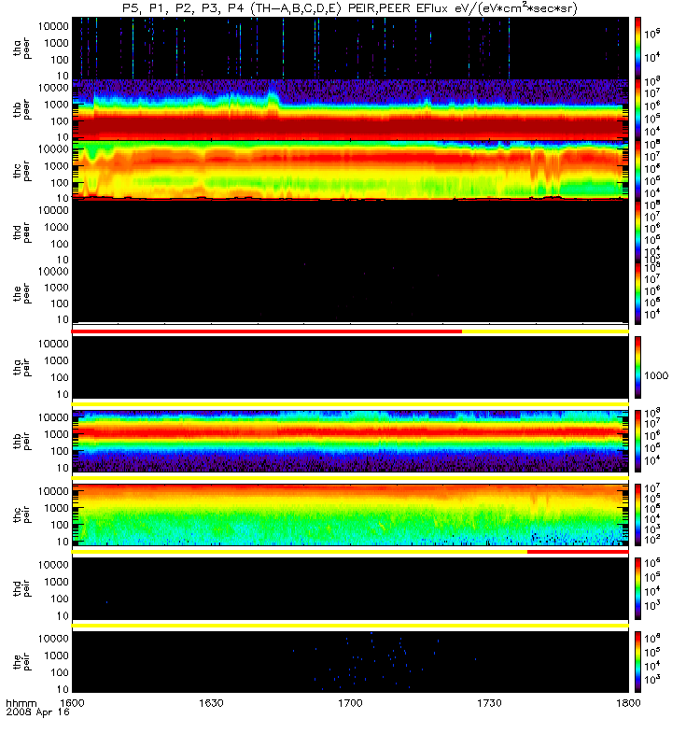This screenshot has height=747, width=700.
Task: Click the 1800 time axis label
Action: (x=628, y=703)
